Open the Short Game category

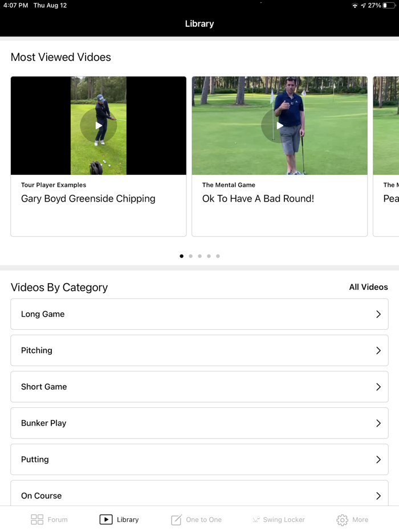pyautogui.click(x=199, y=387)
